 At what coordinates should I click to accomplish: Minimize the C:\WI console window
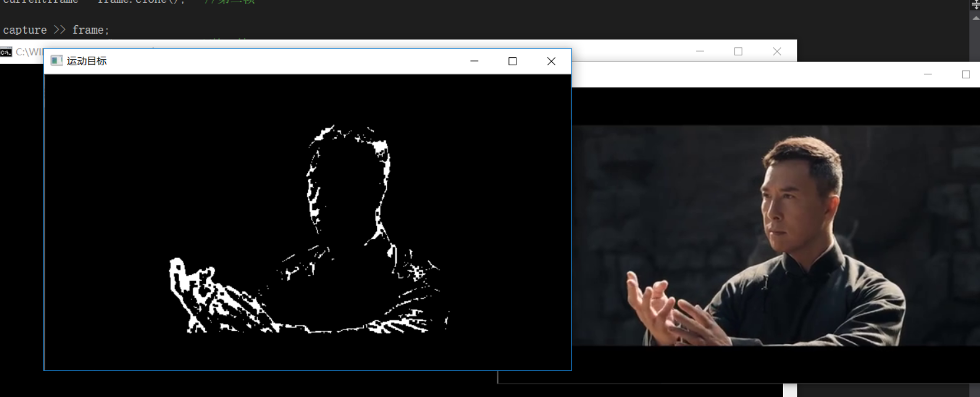coord(700,51)
